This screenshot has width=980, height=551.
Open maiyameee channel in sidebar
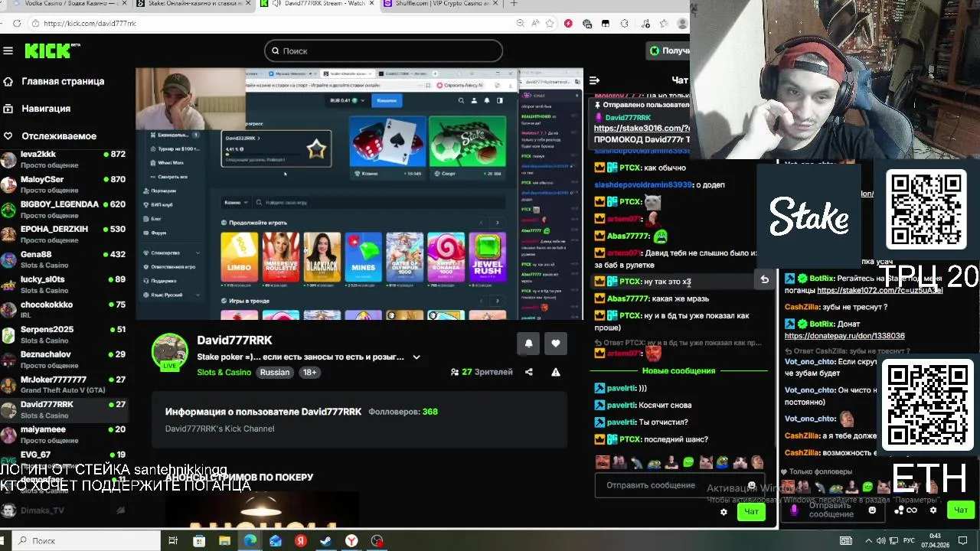click(x=64, y=435)
